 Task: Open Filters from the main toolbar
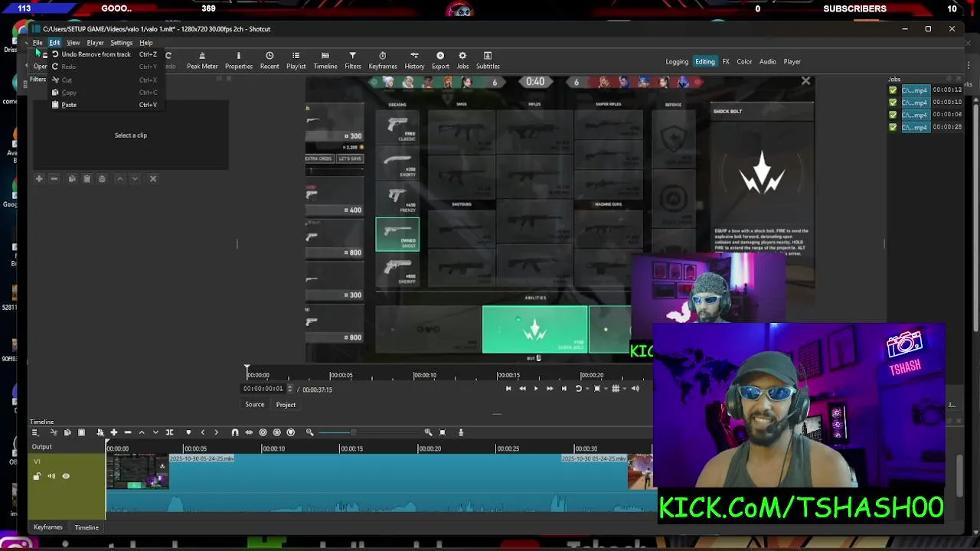pos(352,60)
